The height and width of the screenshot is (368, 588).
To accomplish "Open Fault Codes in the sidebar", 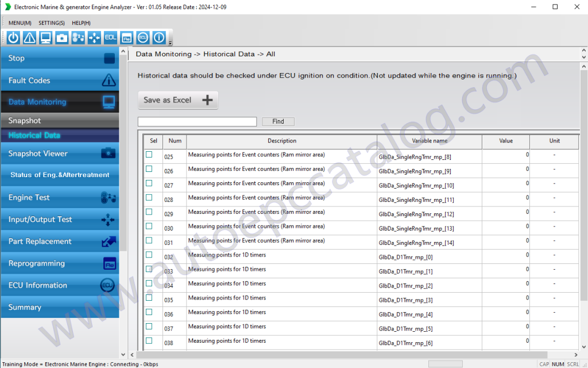I will pos(60,80).
